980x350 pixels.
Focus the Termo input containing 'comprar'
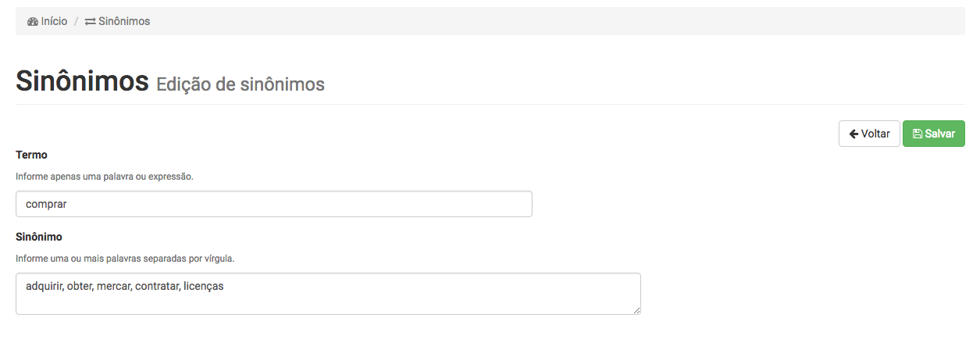coord(273,205)
